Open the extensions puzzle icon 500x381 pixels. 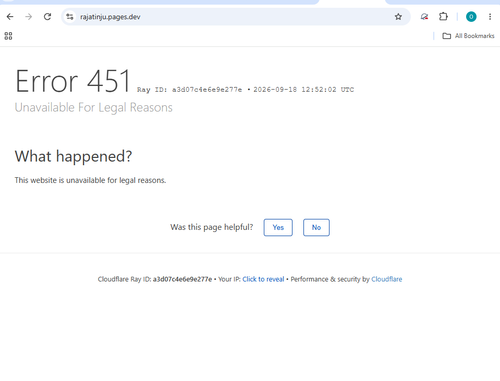pos(443,17)
